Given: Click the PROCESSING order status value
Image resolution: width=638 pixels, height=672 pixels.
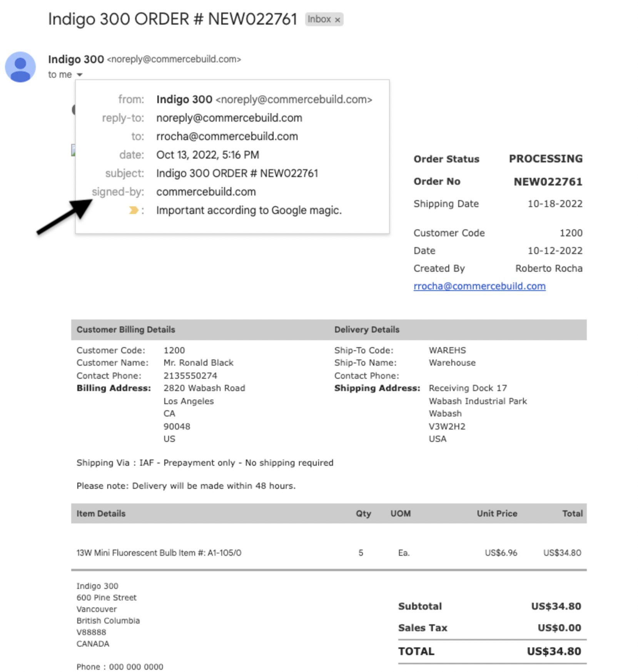Looking at the screenshot, I should click(546, 159).
